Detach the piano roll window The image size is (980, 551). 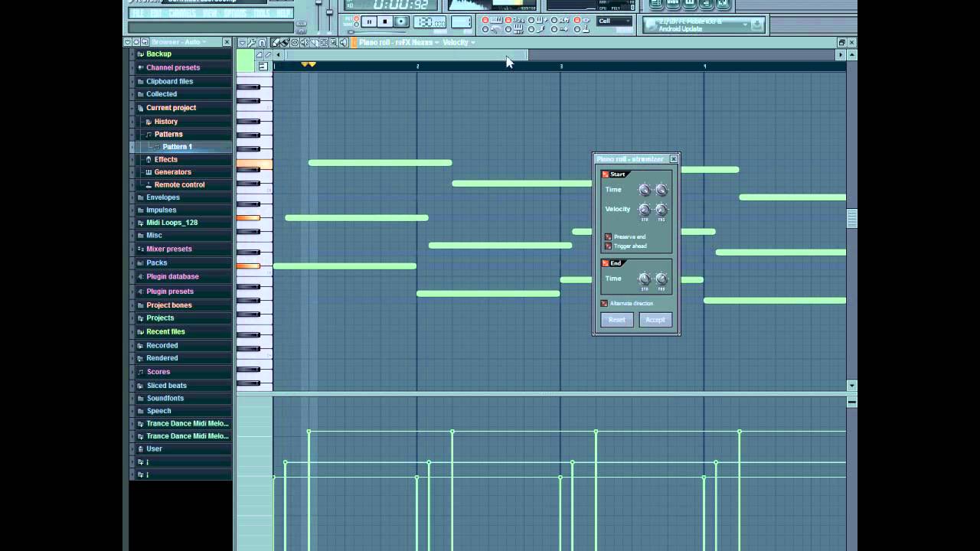pos(841,43)
